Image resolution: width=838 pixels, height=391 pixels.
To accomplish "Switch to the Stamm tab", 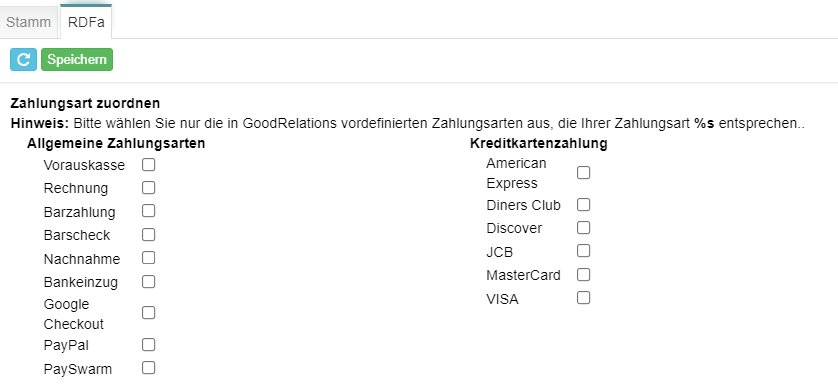I will 29,22.
